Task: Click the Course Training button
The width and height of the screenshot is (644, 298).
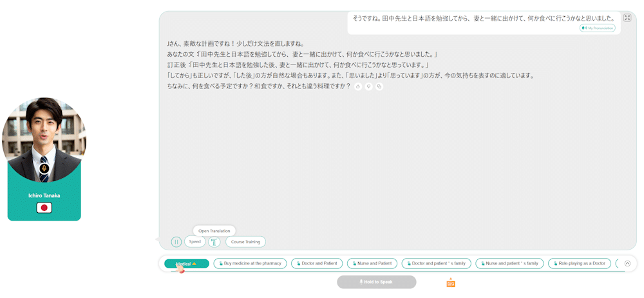Action: (x=245, y=242)
